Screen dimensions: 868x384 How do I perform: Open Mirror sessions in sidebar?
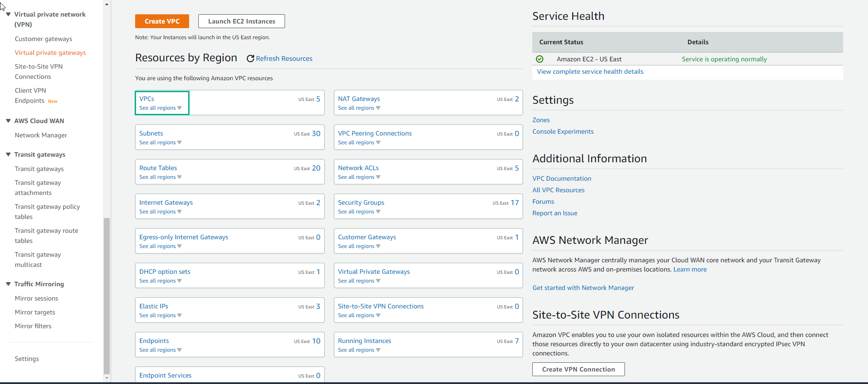pos(36,298)
